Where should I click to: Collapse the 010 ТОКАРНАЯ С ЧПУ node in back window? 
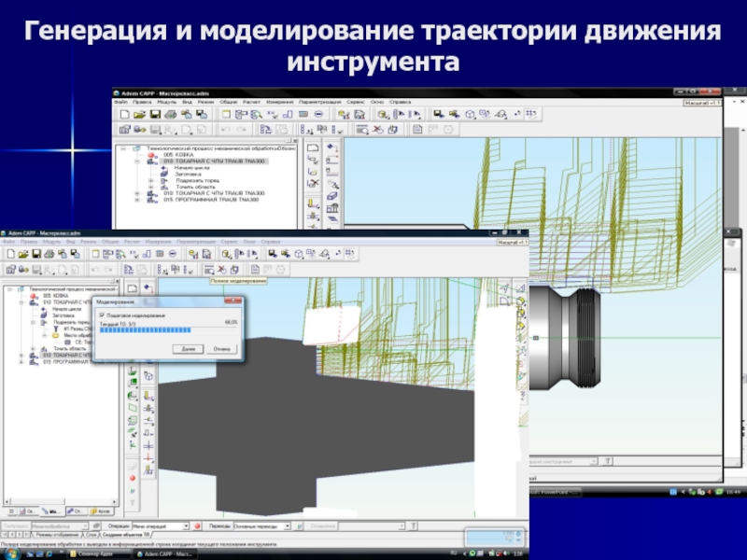click(x=137, y=161)
